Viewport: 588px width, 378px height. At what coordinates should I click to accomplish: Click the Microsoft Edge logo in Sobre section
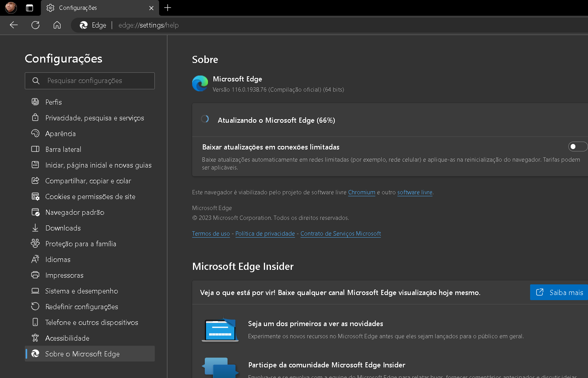tap(200, 83)
